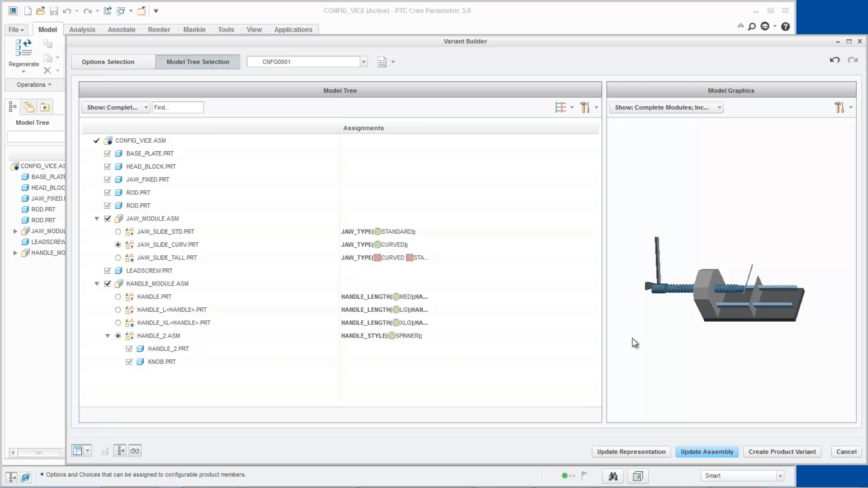Select HANDLE.PRT radio button

coord(118,297)
